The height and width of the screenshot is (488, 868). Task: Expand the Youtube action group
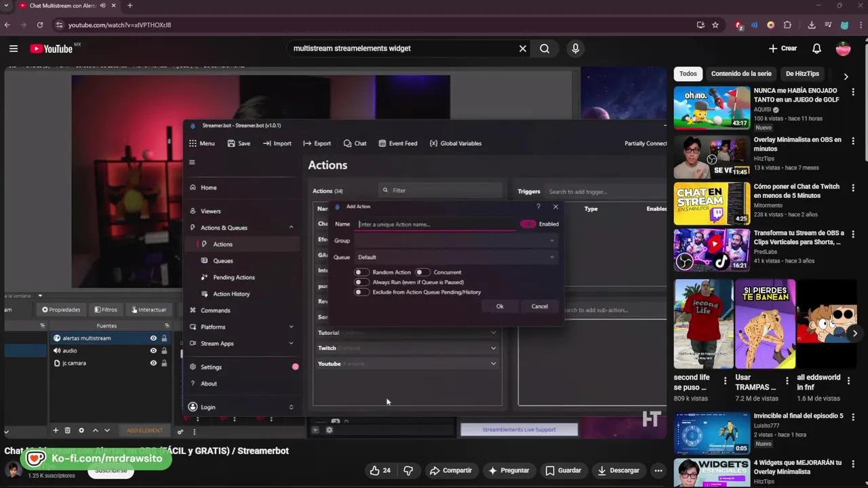(493, 363)
